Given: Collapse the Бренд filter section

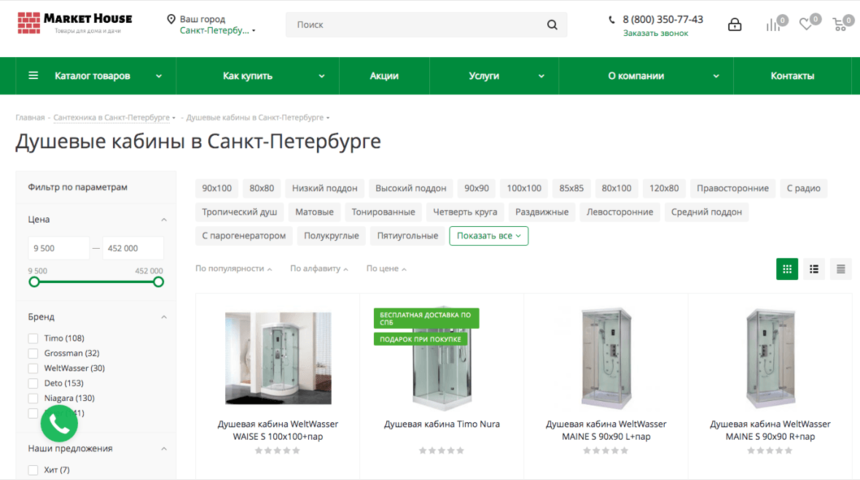Looking at the screenshot, I should 163,317.
